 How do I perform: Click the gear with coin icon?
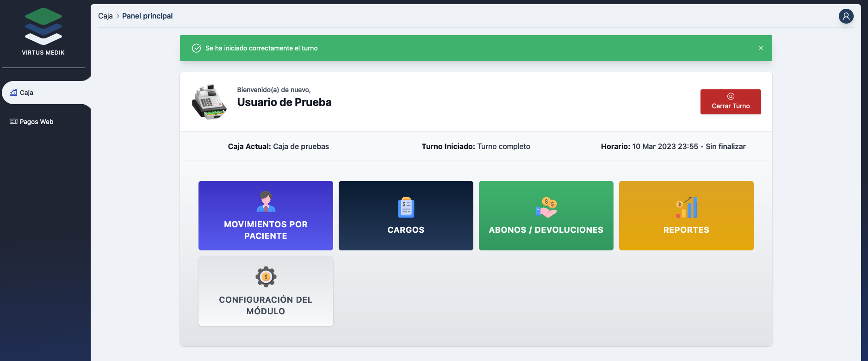266,277
